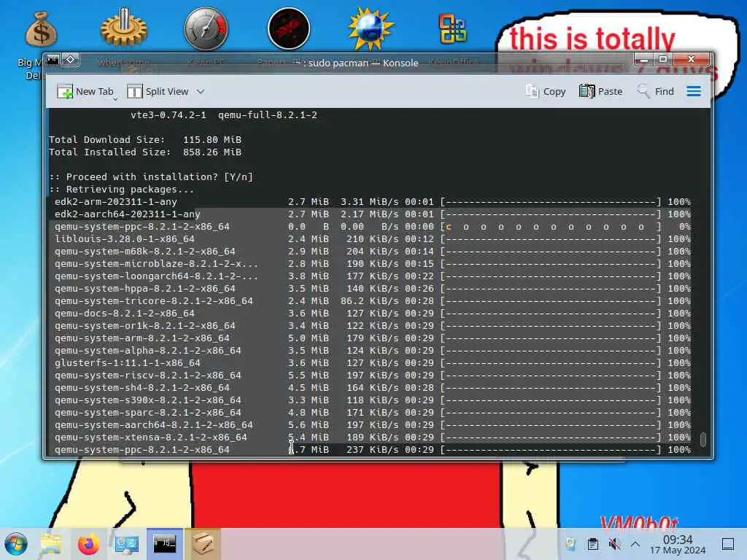The width and height of the screenshot is (747, 560).
Task: Click the progress bar of edk2-arm download
Action: pos(551,202)
